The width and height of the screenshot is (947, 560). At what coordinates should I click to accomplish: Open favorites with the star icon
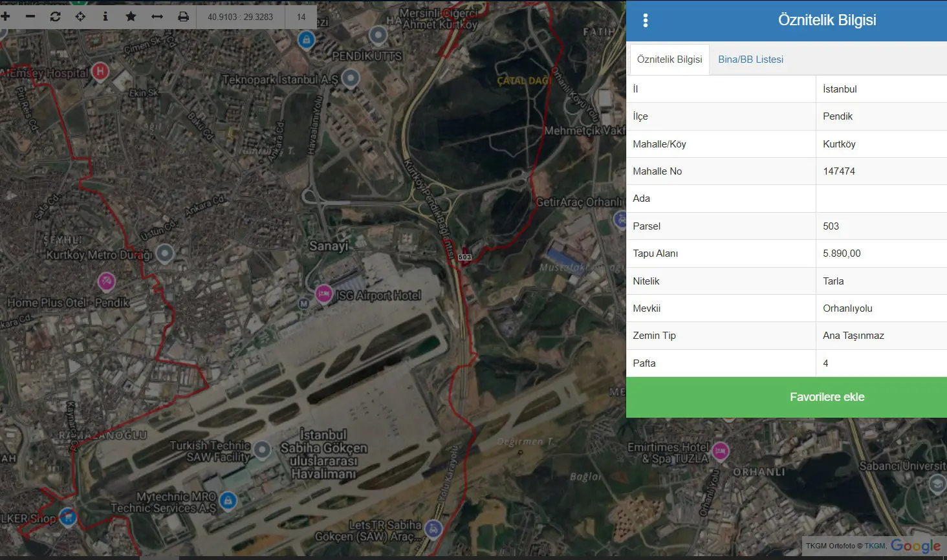click(x=131, y=16)
